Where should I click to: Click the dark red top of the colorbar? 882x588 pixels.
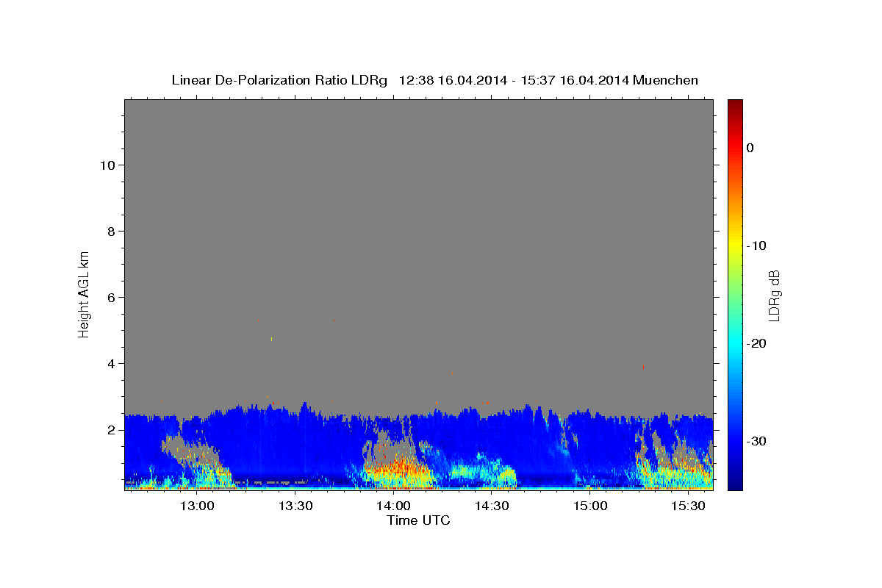735,105
